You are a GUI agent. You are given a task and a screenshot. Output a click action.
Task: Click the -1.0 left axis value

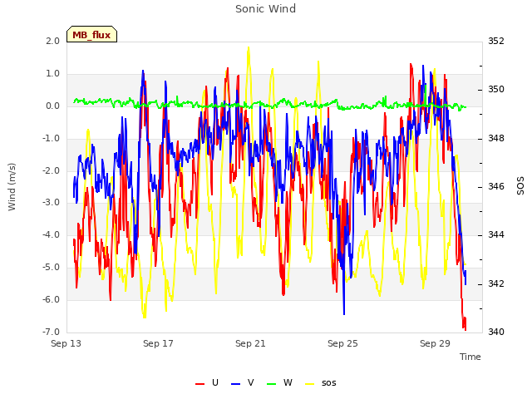51,139
